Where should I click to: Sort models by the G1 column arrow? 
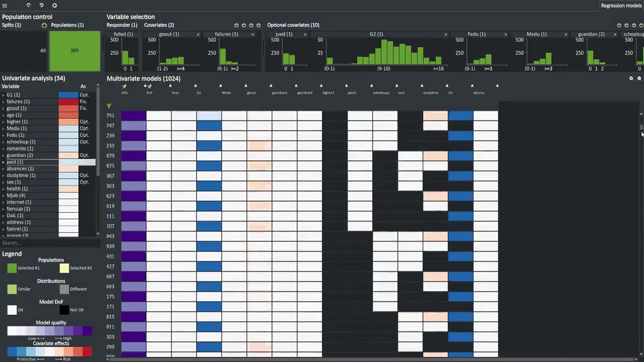coord(195,86)
